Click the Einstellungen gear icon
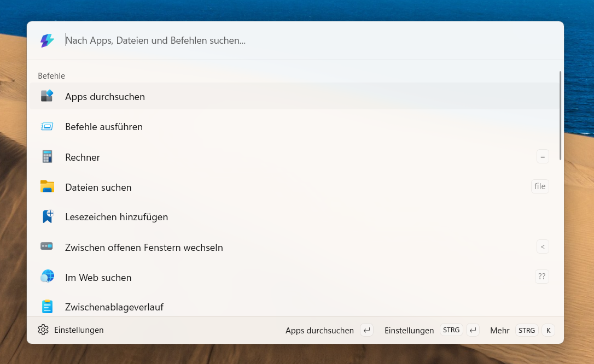This screenshot has height=364, width=594. 43,330
